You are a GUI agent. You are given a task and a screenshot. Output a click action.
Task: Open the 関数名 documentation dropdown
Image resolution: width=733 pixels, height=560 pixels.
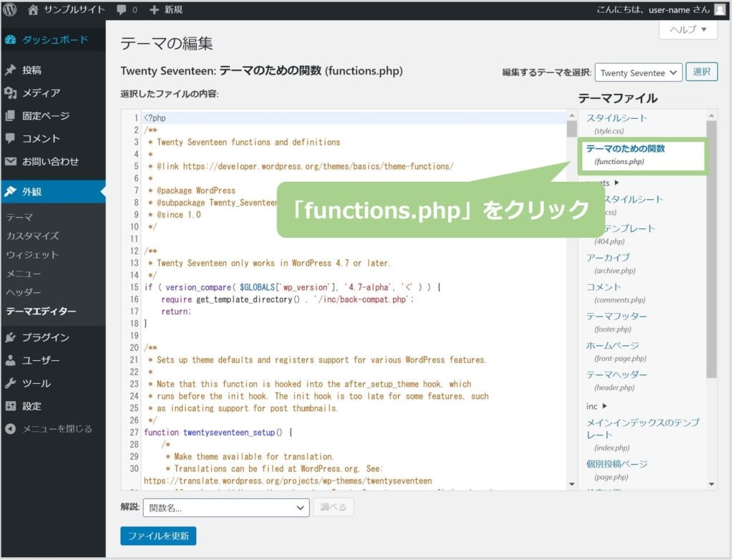(x=226, y=508)
